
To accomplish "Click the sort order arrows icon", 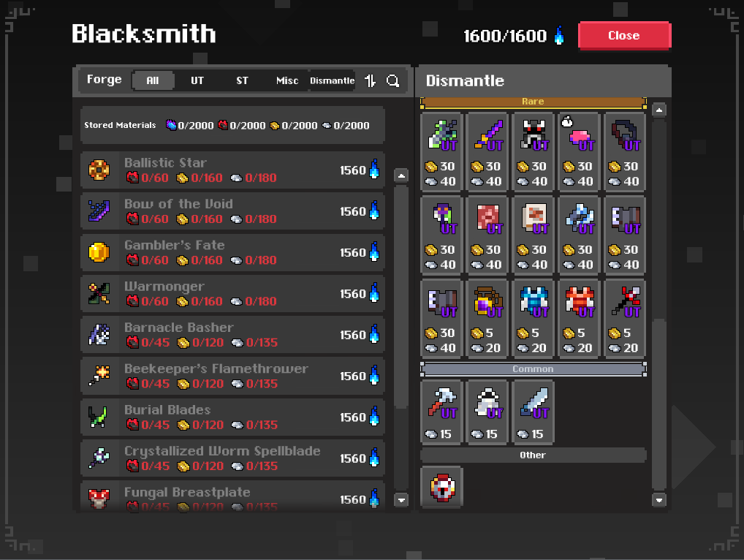I will tap(371, 80).
